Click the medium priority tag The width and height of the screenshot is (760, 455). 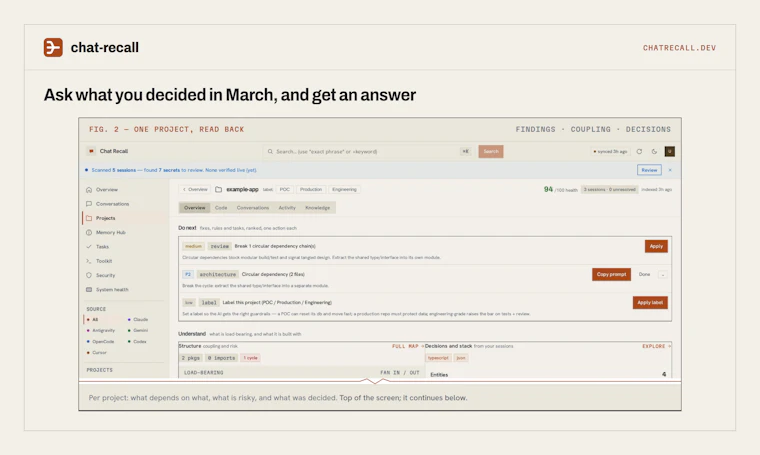click(x=193, y=246)
